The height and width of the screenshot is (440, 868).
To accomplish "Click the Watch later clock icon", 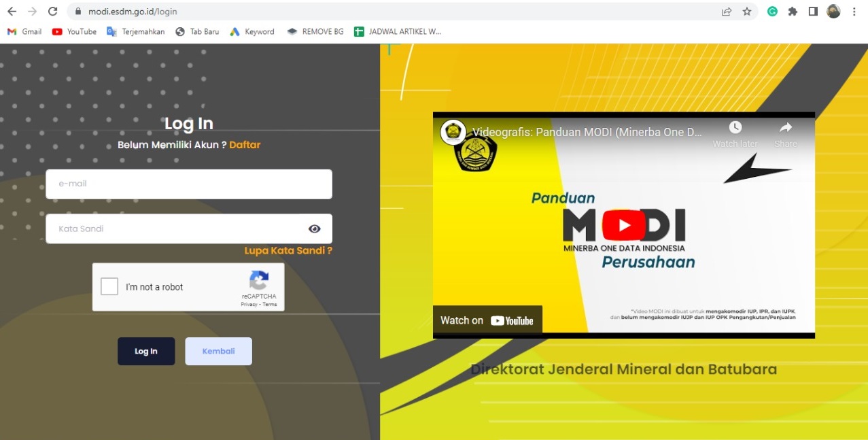I will pos(735,127).
